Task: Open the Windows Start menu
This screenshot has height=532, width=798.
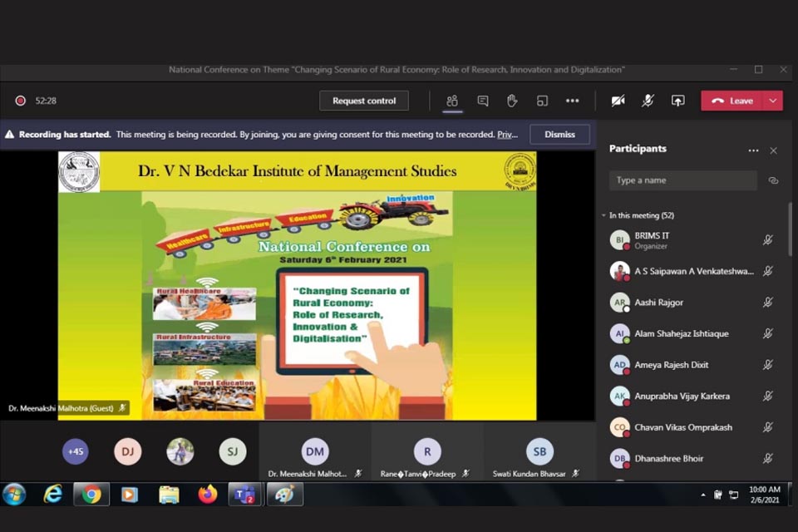Action: click(14, 495)
